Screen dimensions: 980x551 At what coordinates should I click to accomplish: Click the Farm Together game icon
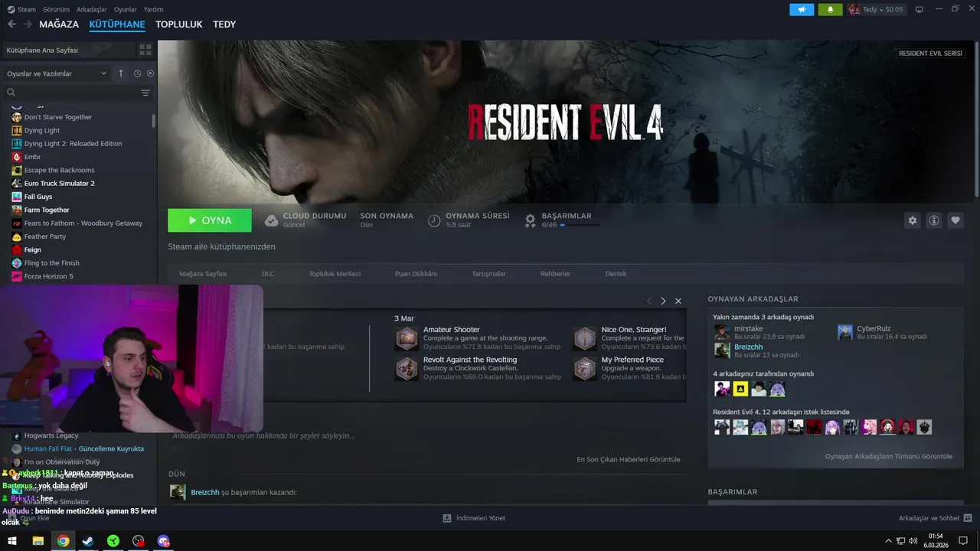[17, 210]
